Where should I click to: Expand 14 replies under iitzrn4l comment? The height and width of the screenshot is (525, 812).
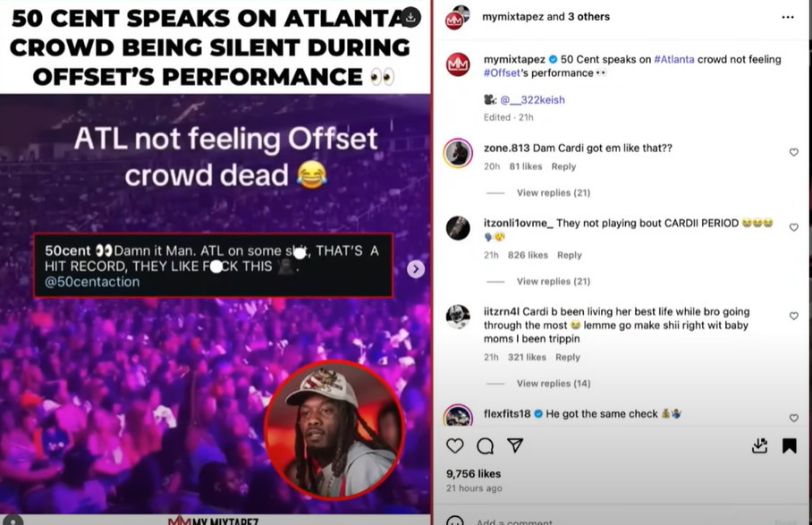(553, 383)
